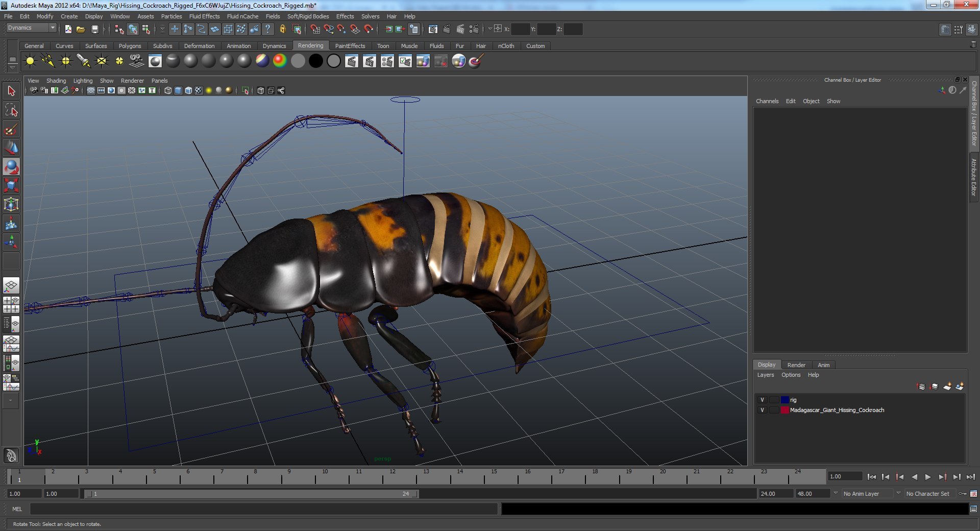Activate the Paint Selection tool
The width and height of the screenshot is (980, 531).
11,129
